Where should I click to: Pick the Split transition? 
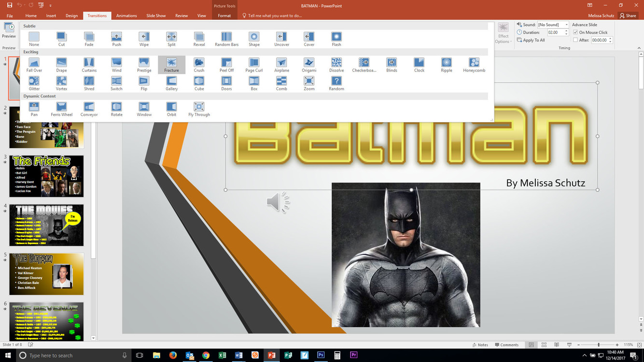click(171, 39)
